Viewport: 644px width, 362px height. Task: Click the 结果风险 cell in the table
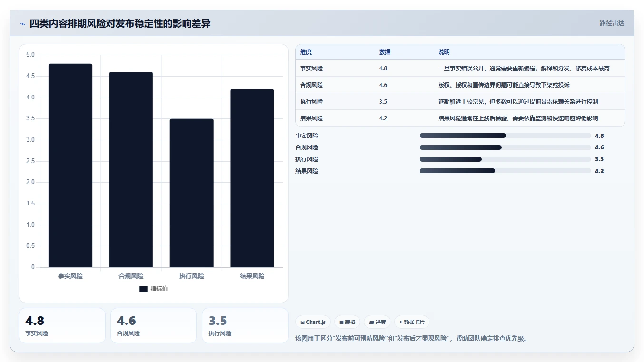[312, 118]
